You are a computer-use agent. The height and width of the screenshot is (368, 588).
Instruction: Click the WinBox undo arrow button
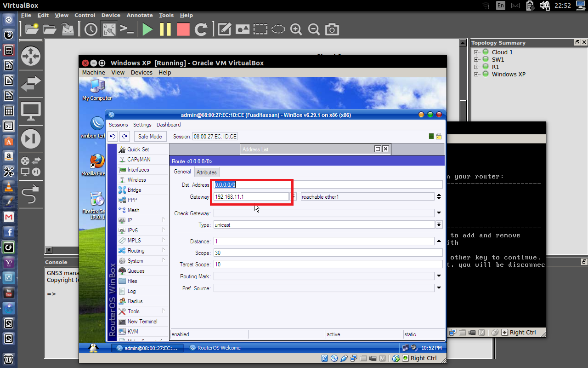pos(113,136)
